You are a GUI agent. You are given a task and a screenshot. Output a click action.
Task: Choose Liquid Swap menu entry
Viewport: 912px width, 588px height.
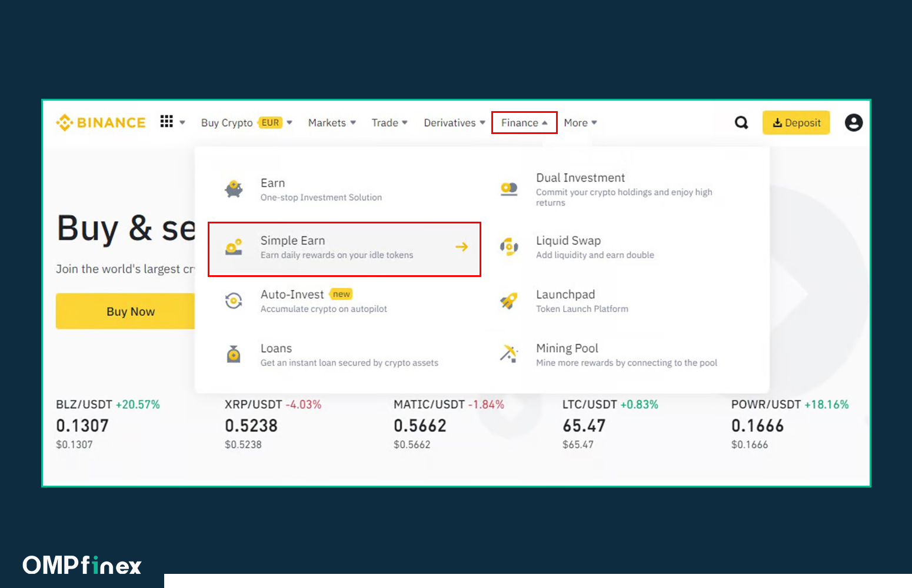pos(620,247)
